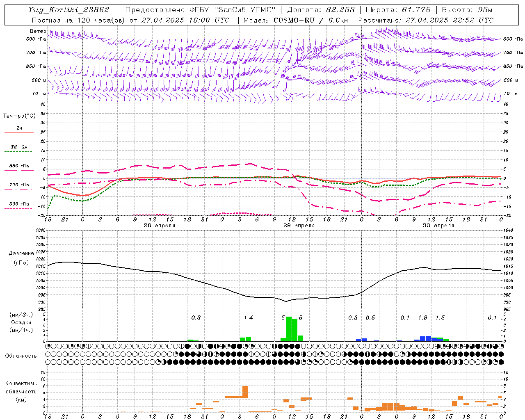Click the tallest green precipitation bar
Image resolution: width=525 pixels, height=420 pixels.
pyautogui.click(x=289, y=329)
